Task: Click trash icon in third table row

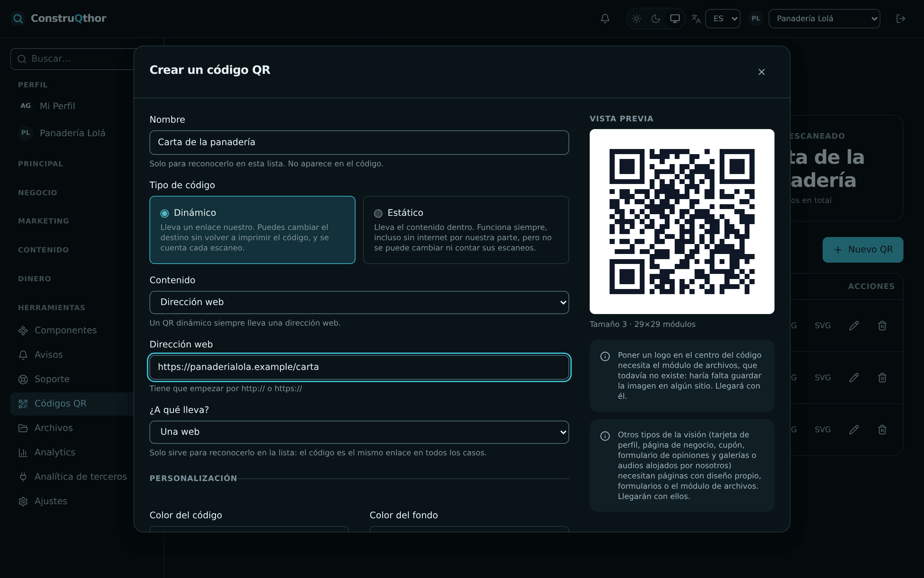Action: 882,430
